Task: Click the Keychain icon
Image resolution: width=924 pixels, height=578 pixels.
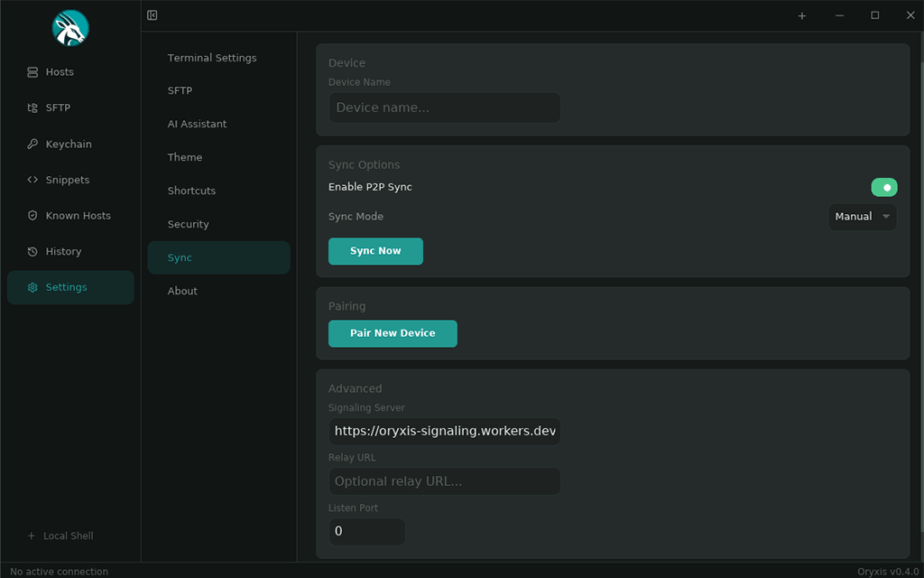Action: 32,144
